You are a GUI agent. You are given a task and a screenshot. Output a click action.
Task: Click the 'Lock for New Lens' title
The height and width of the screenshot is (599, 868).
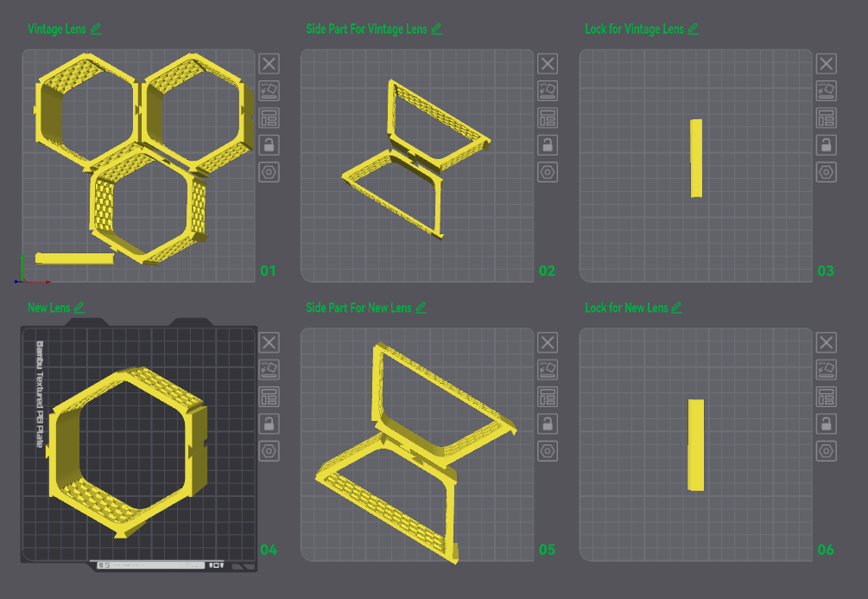click(627, 308)
